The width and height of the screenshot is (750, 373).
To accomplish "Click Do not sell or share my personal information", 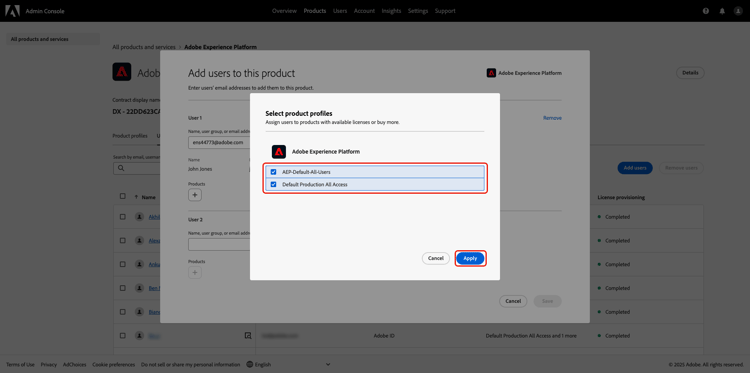I will coord(191,364).
